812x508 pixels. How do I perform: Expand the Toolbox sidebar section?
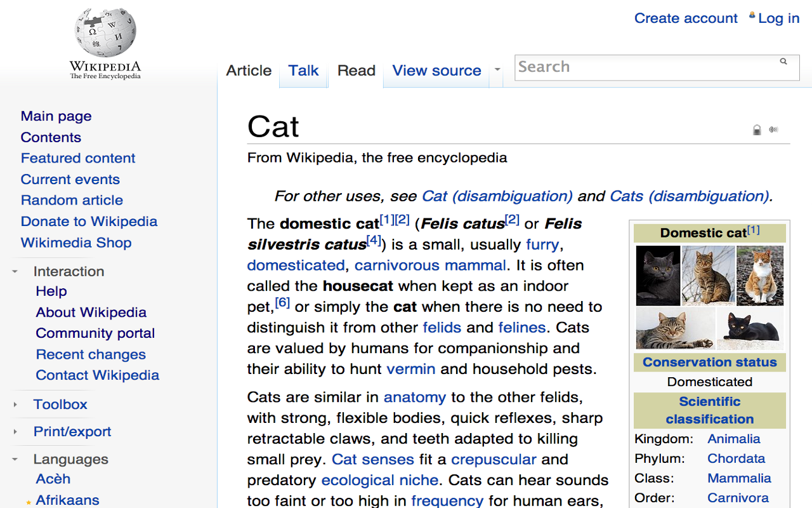pos(15,404)
